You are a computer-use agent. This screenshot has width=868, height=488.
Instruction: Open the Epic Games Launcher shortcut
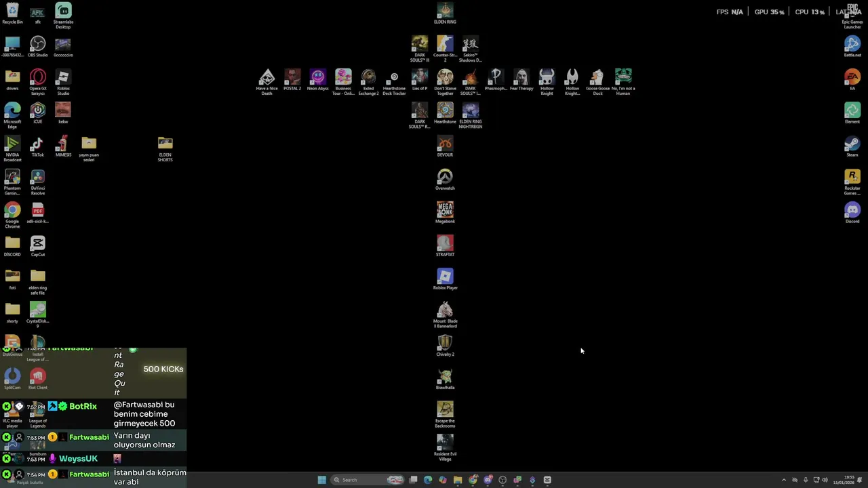tap(852, 16)
